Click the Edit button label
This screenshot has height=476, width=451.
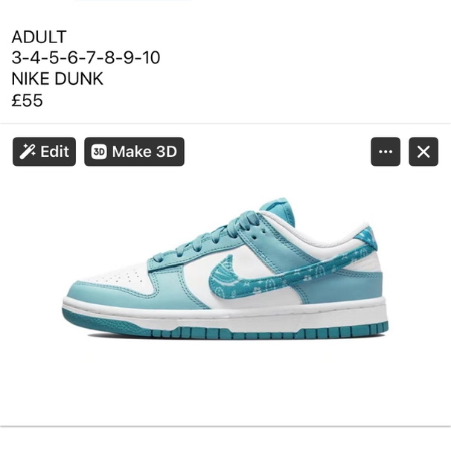[54, 151]
